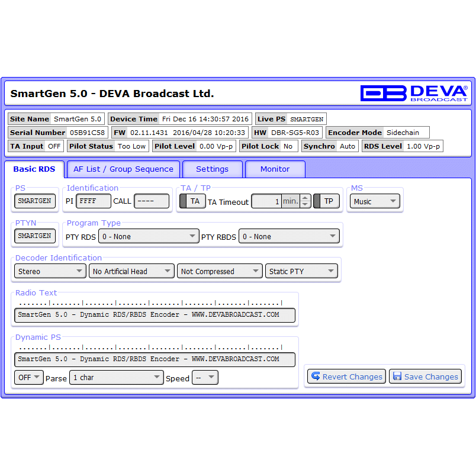Screen dimensions: 476x476
Task: Click the Pilot Status Too Low value
Action: 132,146
